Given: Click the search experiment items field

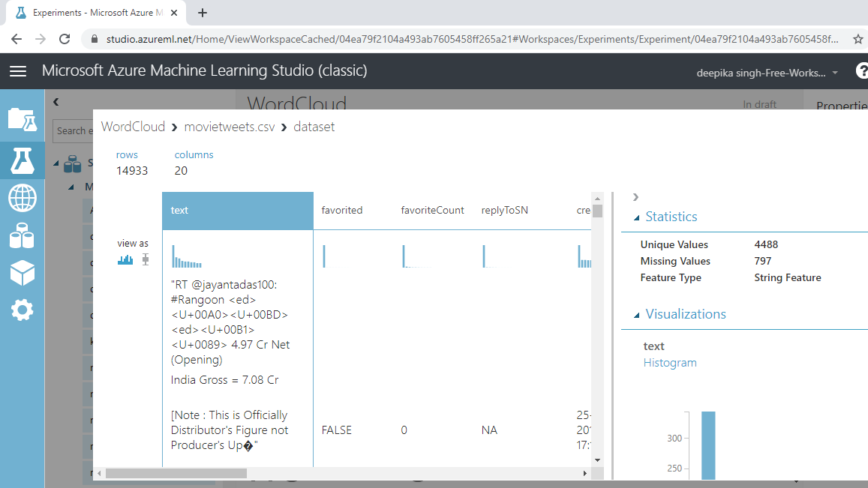Looking at the screenshot, I should coord(73,131).
